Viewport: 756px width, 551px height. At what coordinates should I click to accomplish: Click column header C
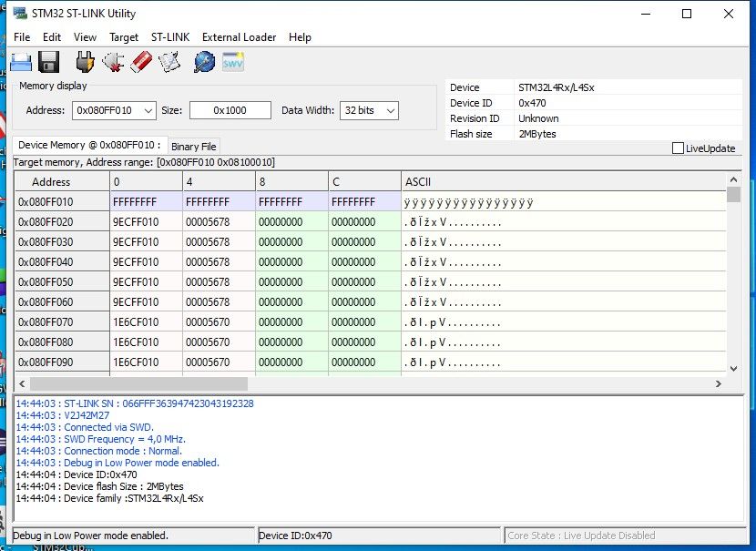(x=364, y=182)
